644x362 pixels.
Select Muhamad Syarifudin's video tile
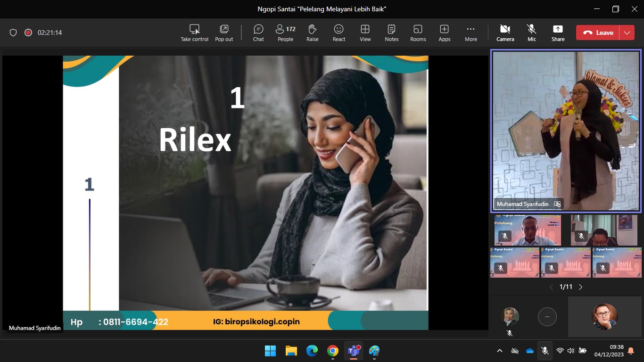click(566, 131)
